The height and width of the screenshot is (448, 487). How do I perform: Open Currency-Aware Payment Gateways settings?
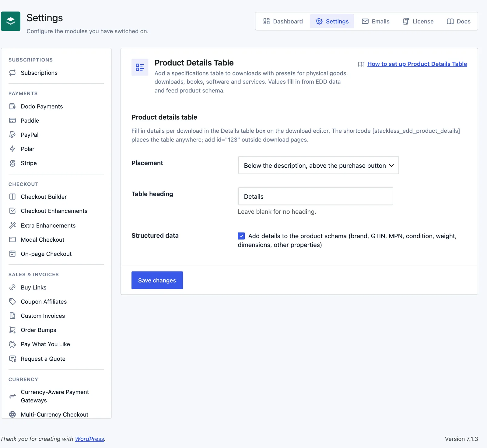click(x=56, y=396)
